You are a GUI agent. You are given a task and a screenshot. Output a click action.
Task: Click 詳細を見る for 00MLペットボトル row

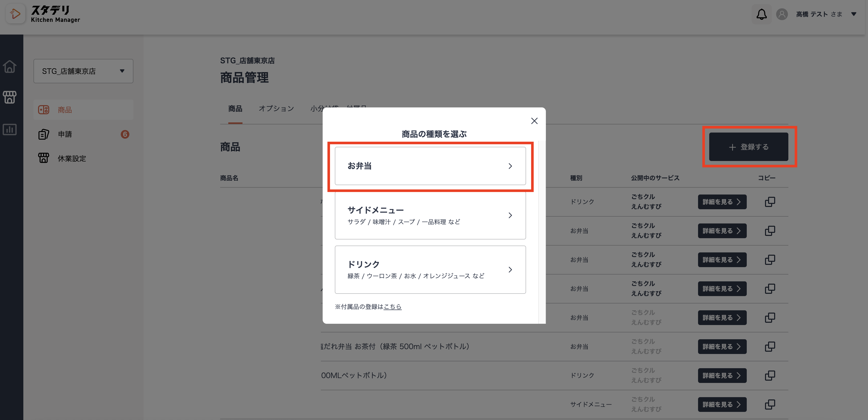[722, 376]
